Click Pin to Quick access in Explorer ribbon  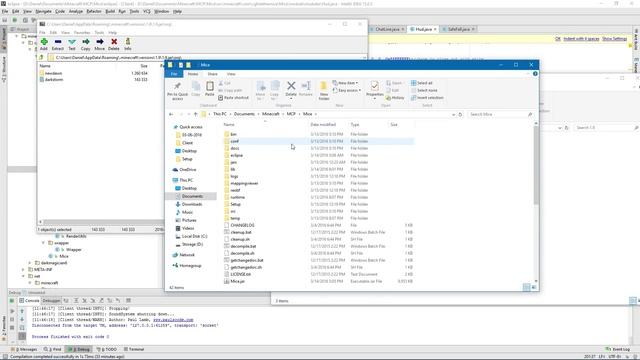[178, 91]
